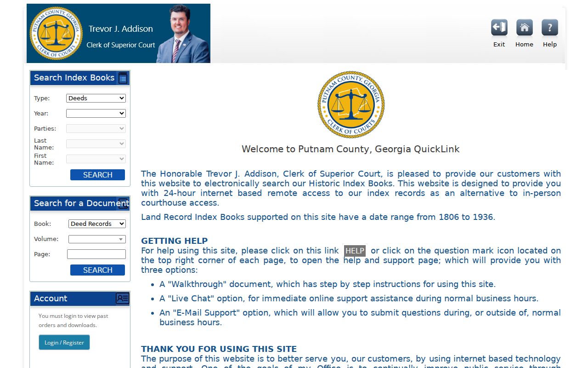Click the Account panel title
Image resolution: width=588 pixels, height=368 pixels.
pos(51,299)
